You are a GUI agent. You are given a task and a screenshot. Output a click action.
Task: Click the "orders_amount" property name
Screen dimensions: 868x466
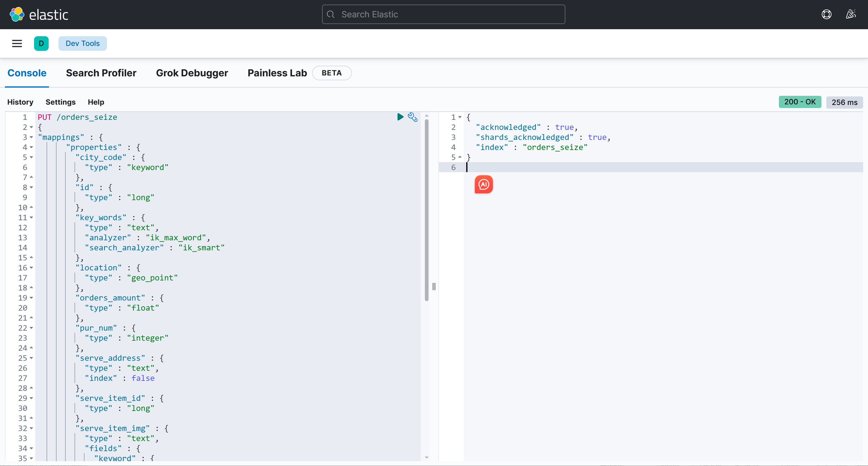(110, 298)
